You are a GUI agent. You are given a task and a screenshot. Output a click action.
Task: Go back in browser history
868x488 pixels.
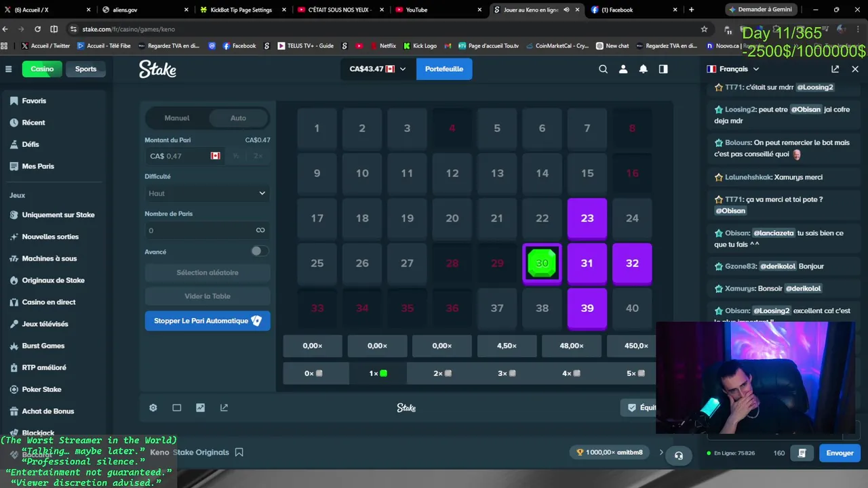point(5,29)
